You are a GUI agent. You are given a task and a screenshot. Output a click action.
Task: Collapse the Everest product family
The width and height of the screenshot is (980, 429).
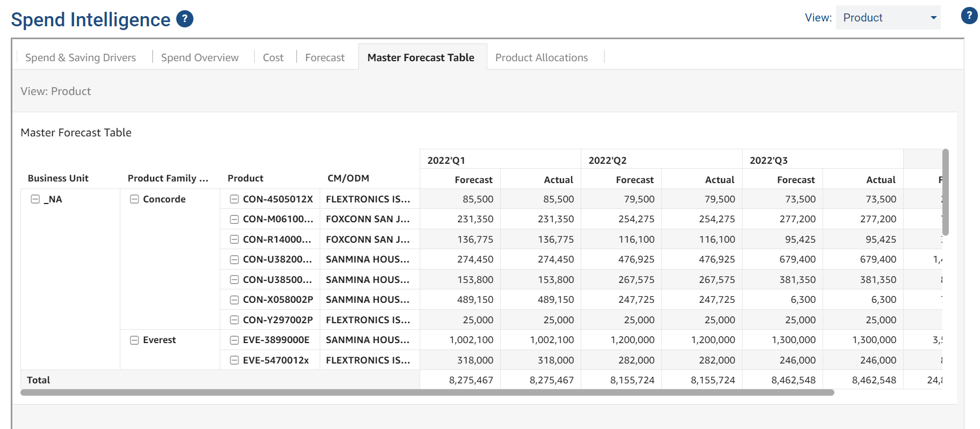pyautogui.click(x=134, y=340)
